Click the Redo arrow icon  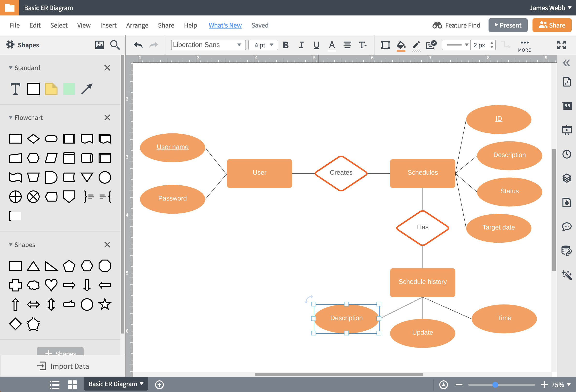click(x=153, y=45)
